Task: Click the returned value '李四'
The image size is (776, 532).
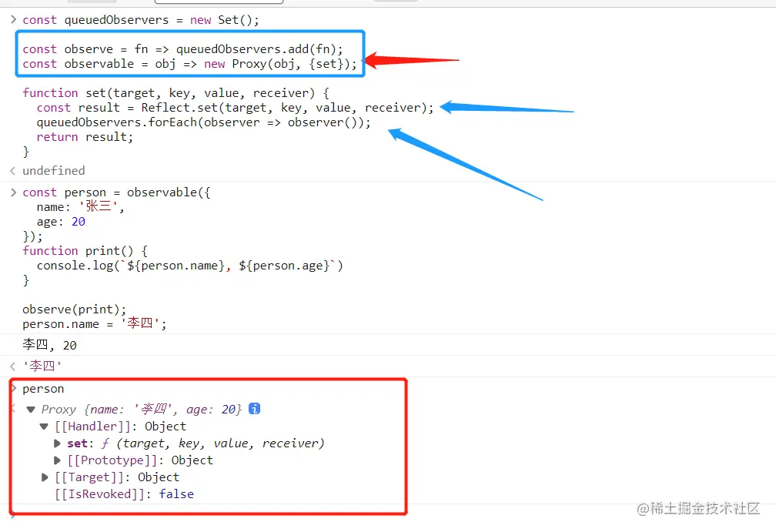Action: coord(42,366)
